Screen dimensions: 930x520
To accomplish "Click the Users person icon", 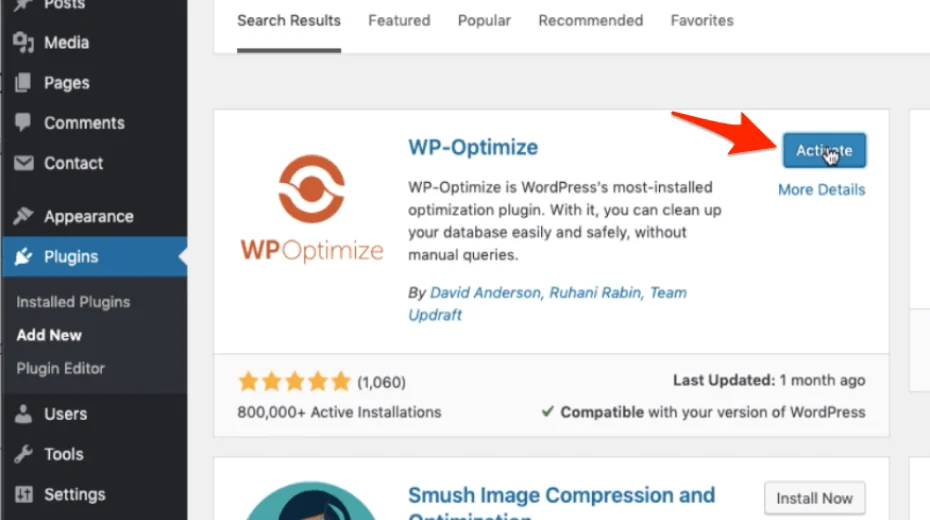I will [23, 414].
